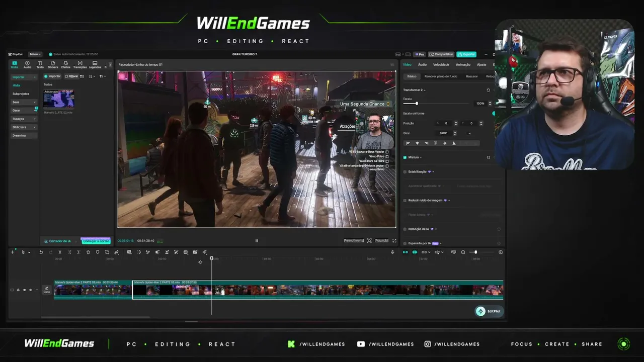The height and width of the screenshot is (362, 644).
Task: Click the crop icon in timeline toolbar
Action: click(x=107, y=252)
